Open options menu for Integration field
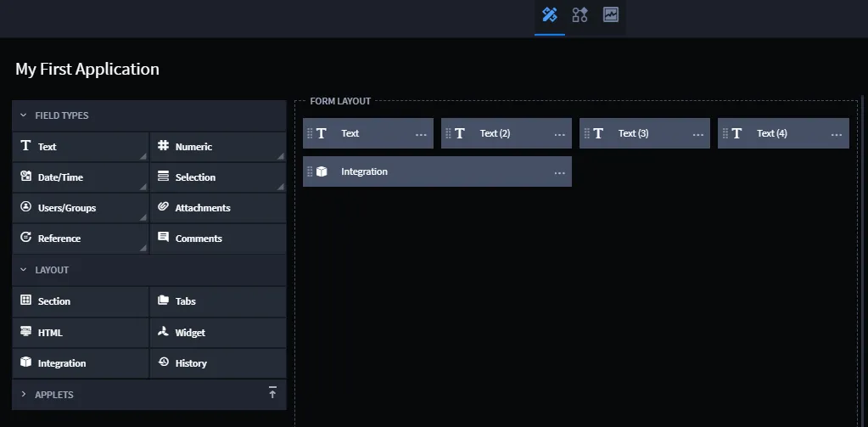 point(559,173)
